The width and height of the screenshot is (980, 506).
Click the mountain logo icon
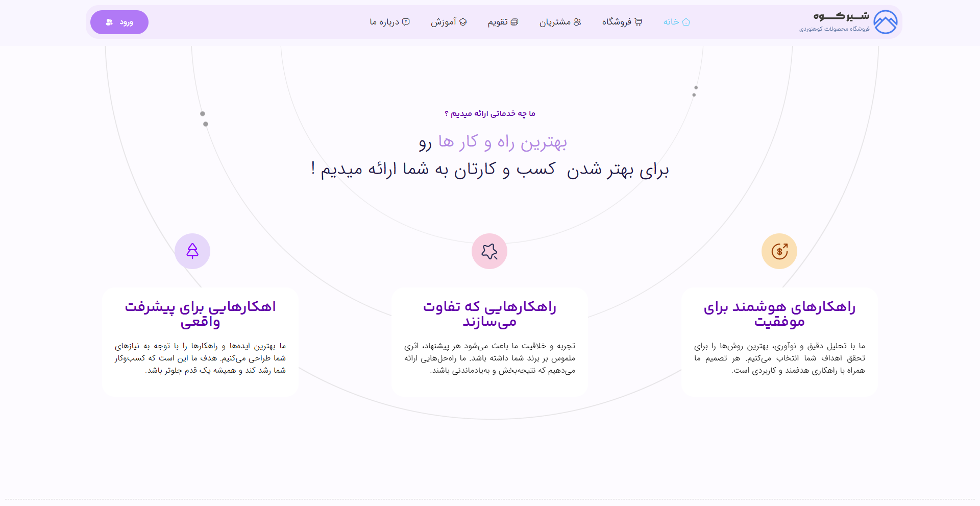pos(885,22)
